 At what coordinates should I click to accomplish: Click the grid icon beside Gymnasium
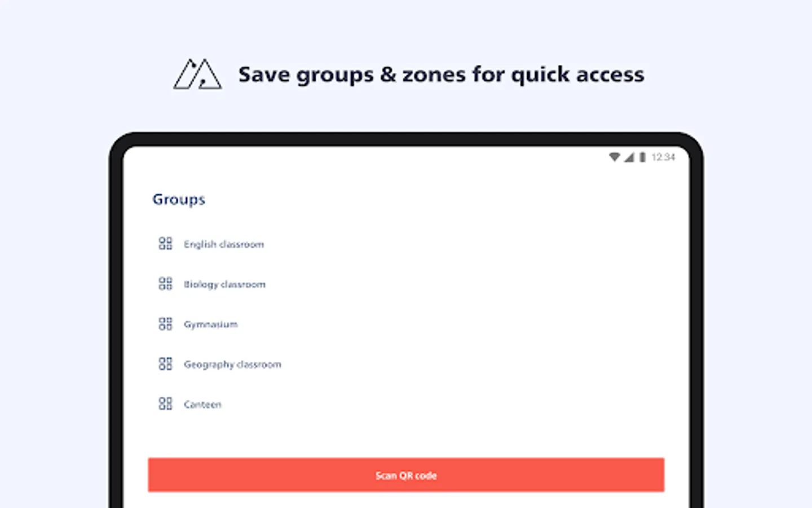coord(165,323)
